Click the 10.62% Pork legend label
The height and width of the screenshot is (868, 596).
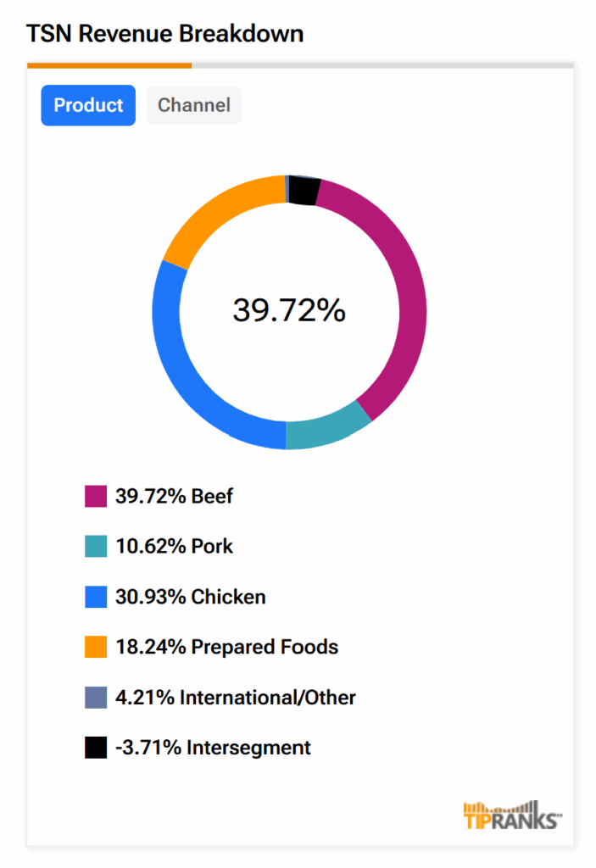[174, 547]
